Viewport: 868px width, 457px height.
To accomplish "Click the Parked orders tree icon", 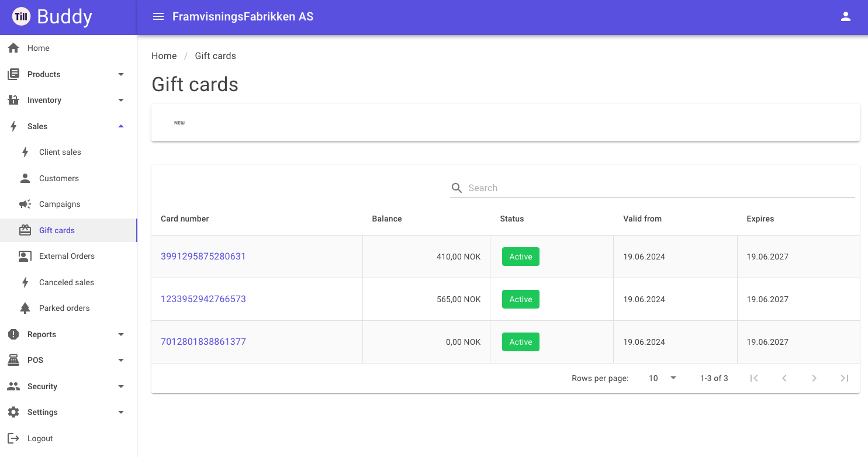I will (25, 308).
